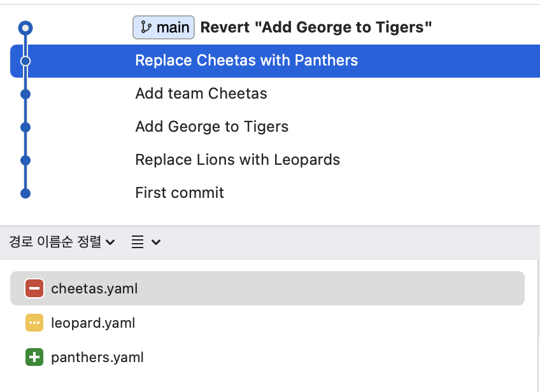Screen dimensions: 540x392
Task: Click the red removed icon for cheetas.yaml
Action: [x=34, y=288]
